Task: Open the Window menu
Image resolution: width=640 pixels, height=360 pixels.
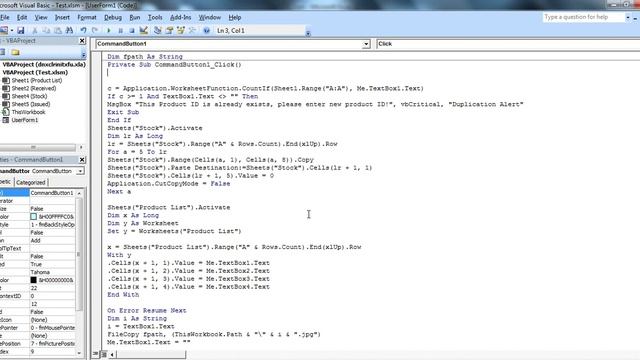Action: point(210,18)
